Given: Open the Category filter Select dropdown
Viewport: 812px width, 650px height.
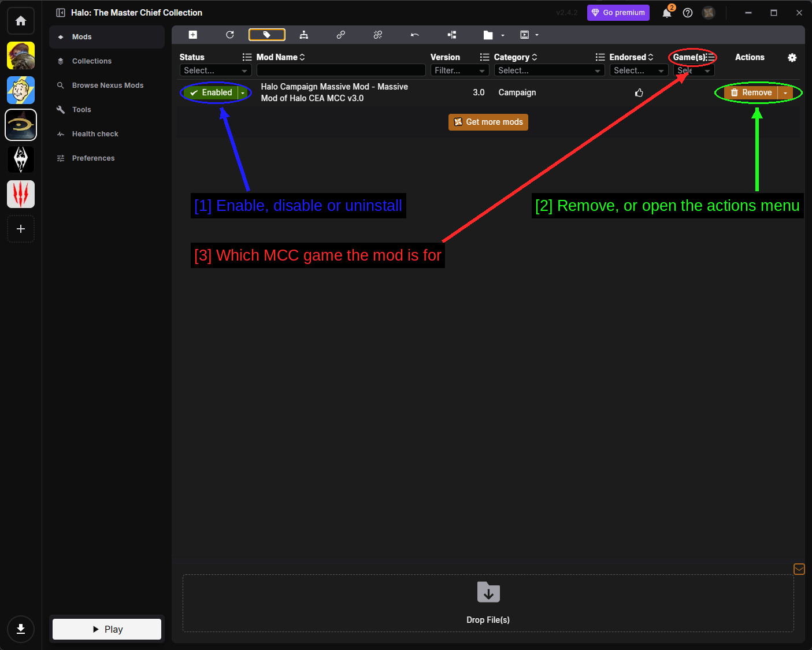Looking at the screenshot, I should pyautogui.click(x=550, y=70).
